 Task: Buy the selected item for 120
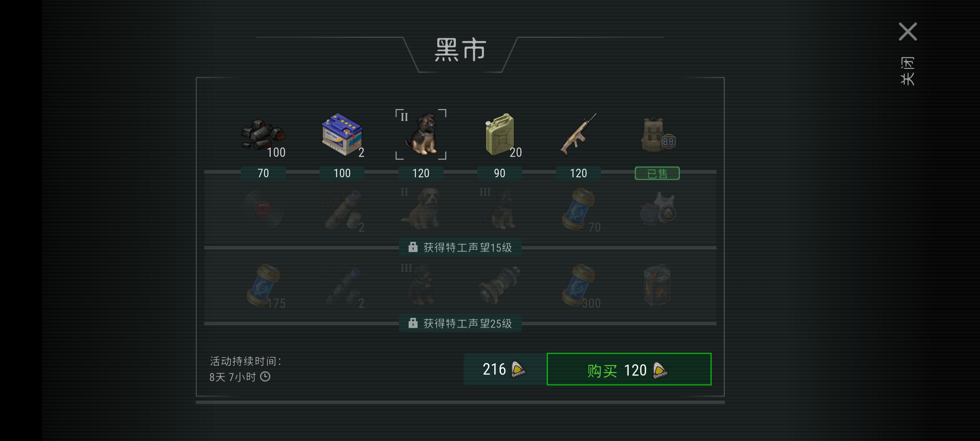coord(629,369)
